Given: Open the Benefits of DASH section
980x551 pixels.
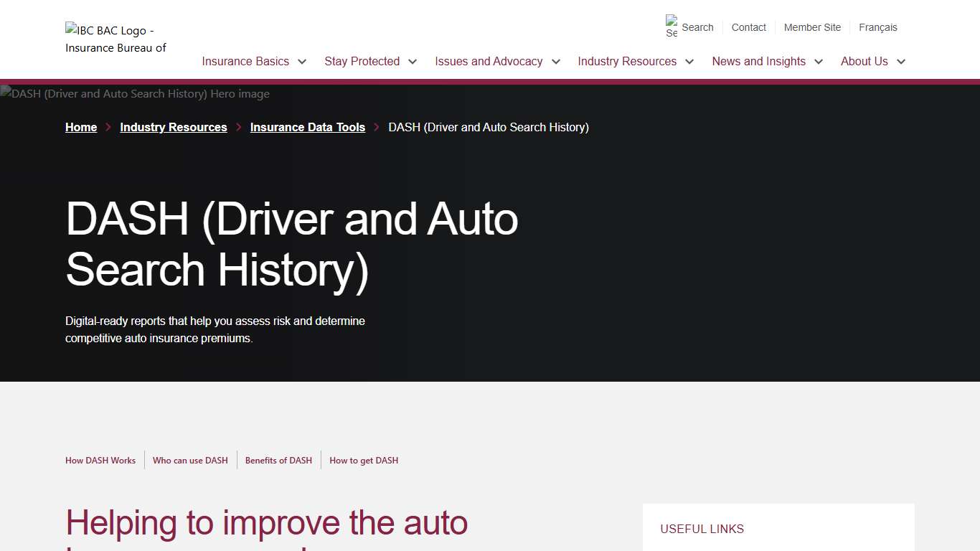Looking at the screenshot, I should (278, 460).
